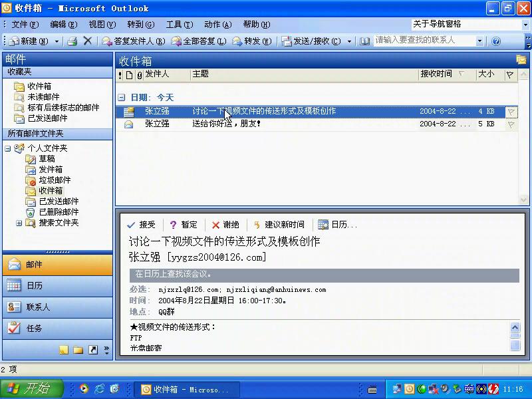Open the 文件(F) menu
532x399 pixels.
click(25, 25)
